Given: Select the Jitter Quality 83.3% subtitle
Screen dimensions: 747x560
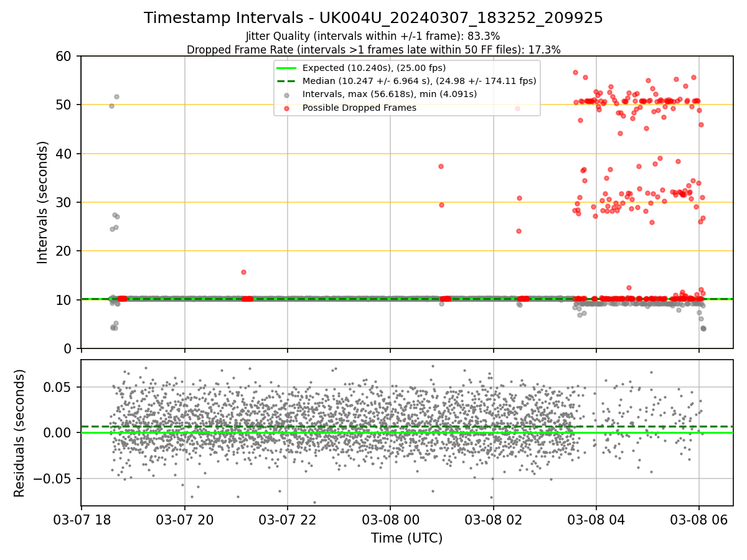Looking at the screenshot, I should [373, 36].
